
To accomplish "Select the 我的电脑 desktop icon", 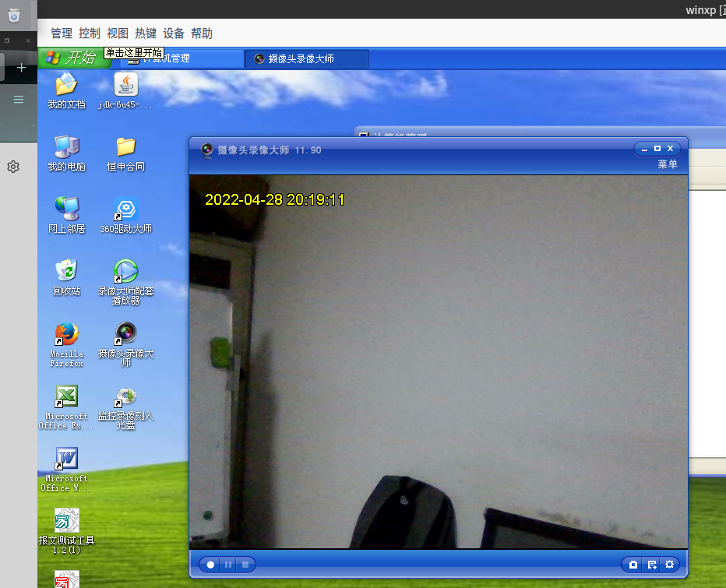I will click(x=67, y=153).
